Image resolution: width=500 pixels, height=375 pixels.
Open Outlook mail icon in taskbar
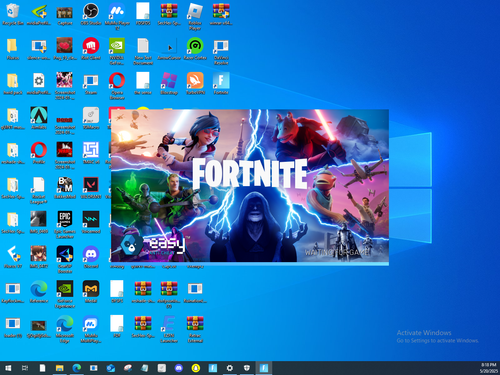[111, 368]
